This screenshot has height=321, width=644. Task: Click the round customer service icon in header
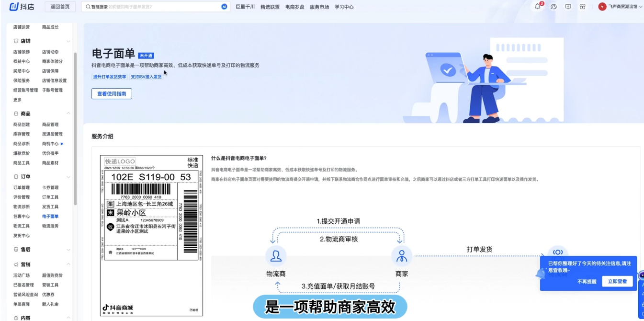coord(554,7)
